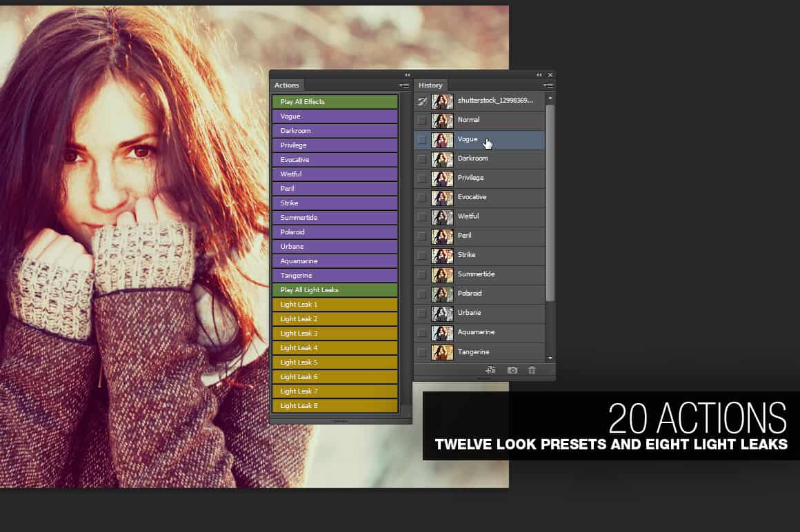Click History scrollbar down arrow

coord(550,358)
